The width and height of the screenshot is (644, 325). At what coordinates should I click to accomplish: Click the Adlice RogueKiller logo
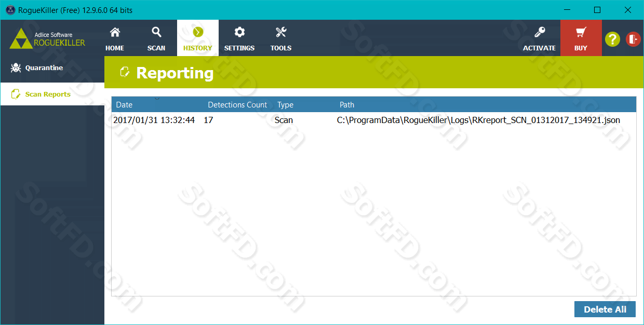[x=47, y=38]
